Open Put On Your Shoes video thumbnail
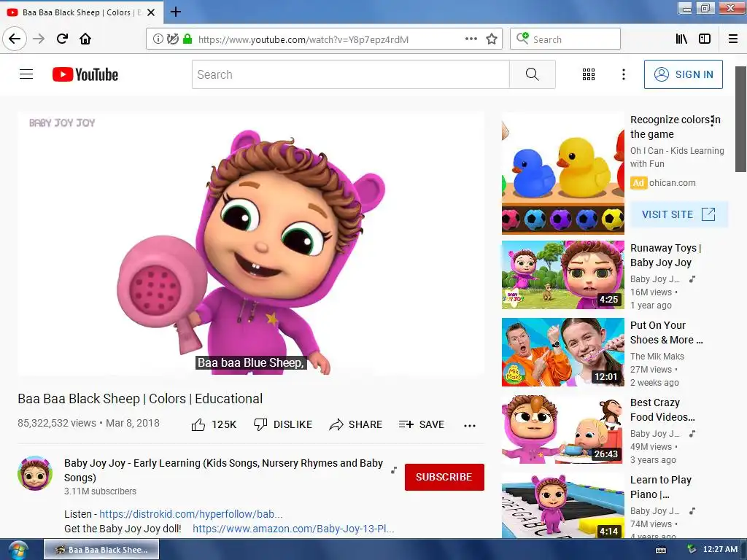The width and height of the screenshot is (747, 560). (x=562, y=352)
